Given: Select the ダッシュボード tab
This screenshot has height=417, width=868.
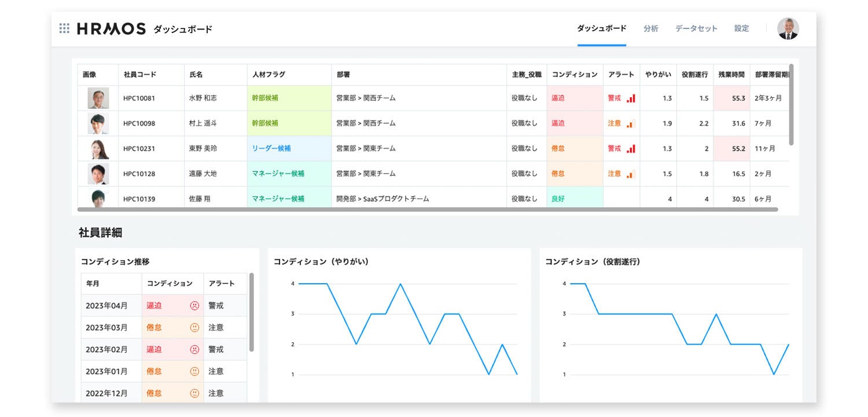Looking at the screenshot, I should click(x=602, y=27).
